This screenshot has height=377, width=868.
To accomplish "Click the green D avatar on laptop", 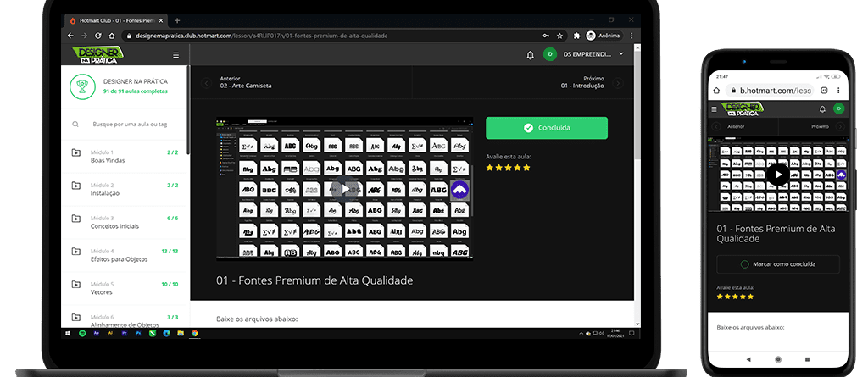I will (x=549, y=54).
